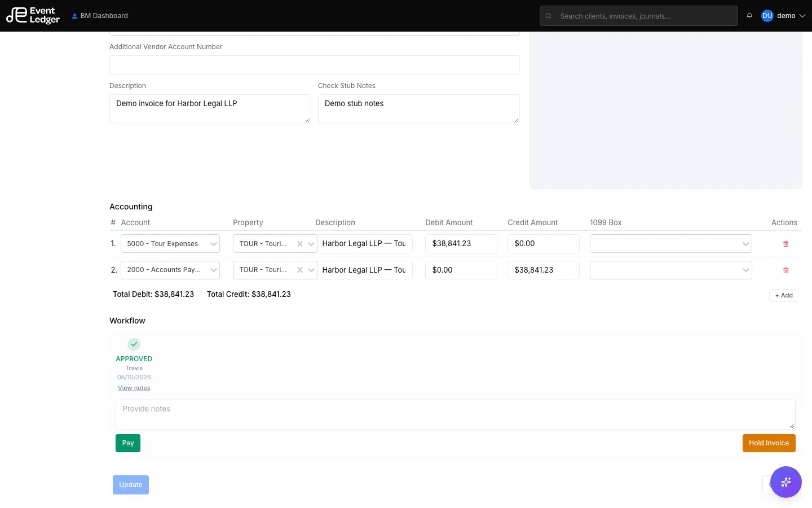Open the BM Dashboard link
This screenshot has height=508, width=812.
(x=100, y=16)
